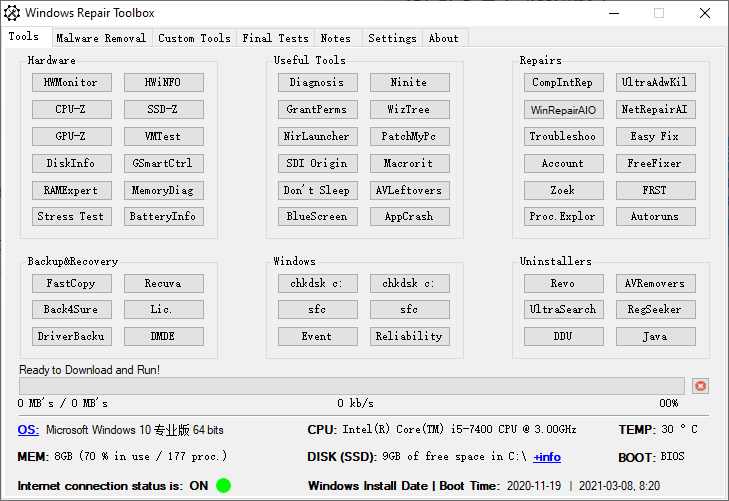Screen dimensions: 729x501
Task: Click the WinRepairAIO button
Action: click(563, 109)
